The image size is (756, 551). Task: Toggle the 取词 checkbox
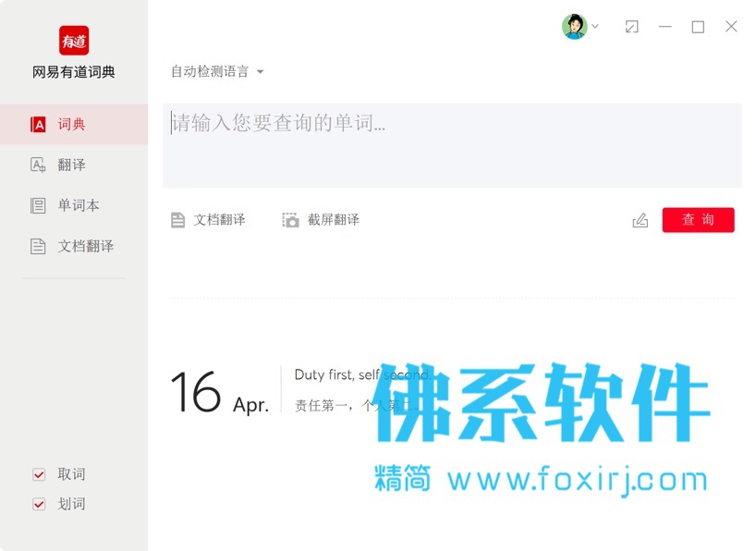39,475
